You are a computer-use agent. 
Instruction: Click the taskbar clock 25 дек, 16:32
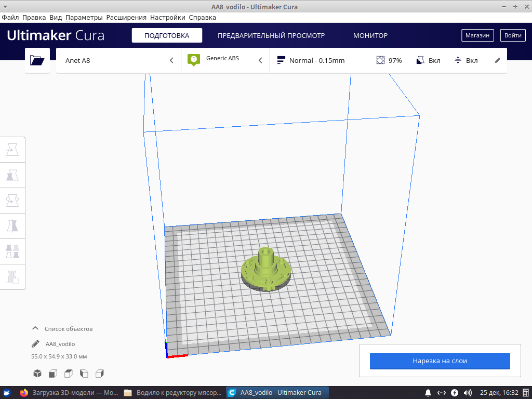click(499, 393)
